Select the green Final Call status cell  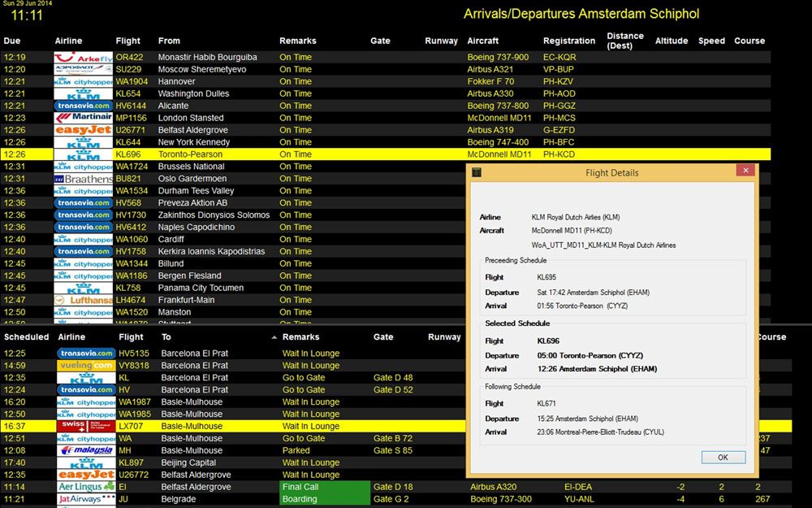tap(323, 487)
